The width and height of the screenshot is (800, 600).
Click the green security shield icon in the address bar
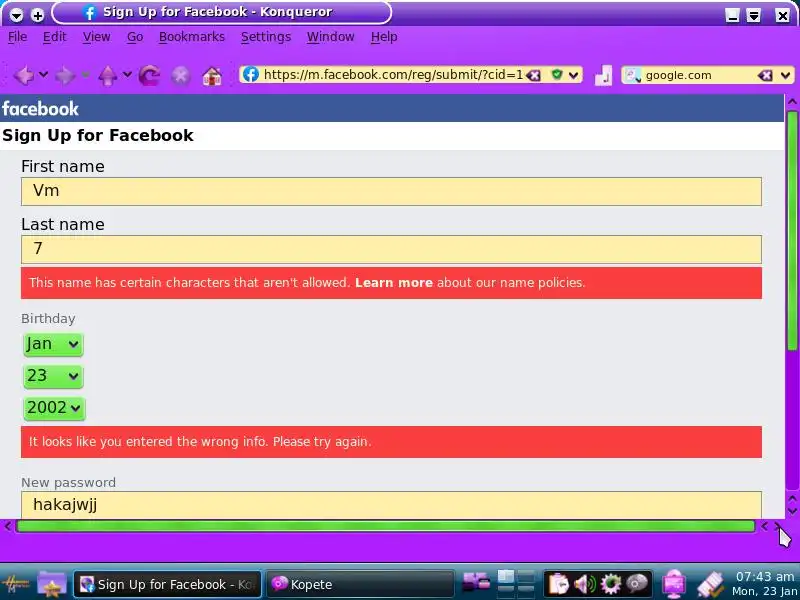(x=557, y=74)
